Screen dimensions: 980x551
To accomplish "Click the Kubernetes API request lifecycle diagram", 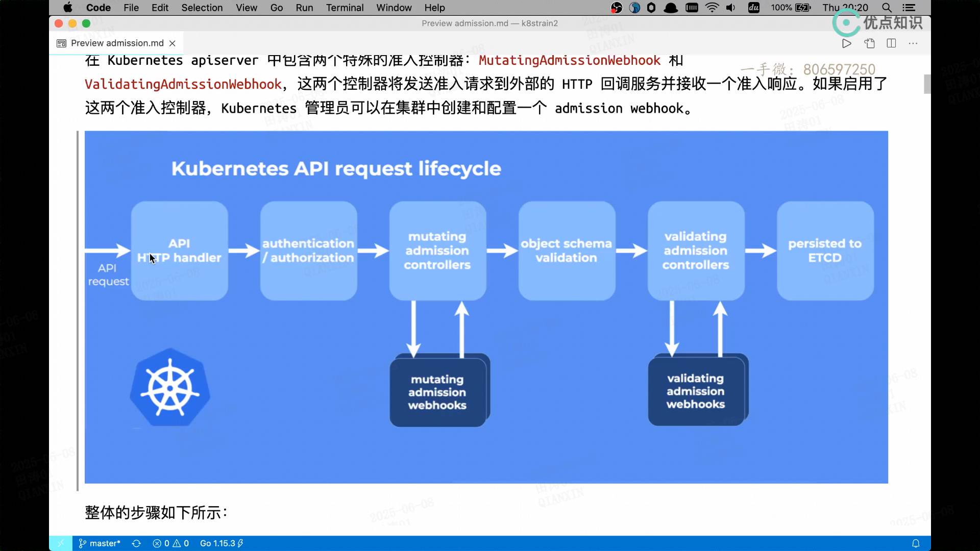I will 486,307.
